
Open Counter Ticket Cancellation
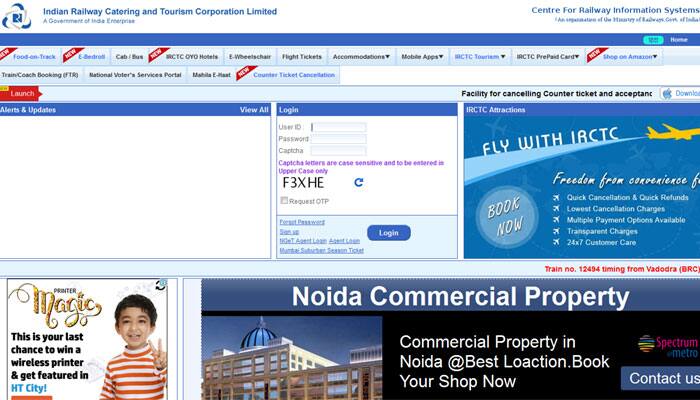[294, 75]
